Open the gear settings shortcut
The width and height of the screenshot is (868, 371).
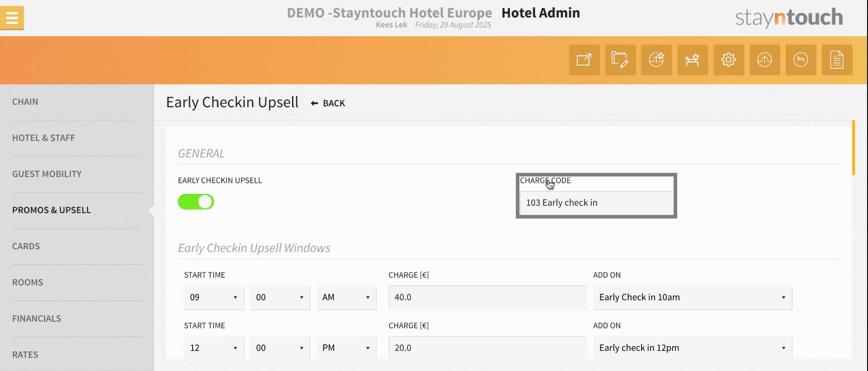pos(729,60)
